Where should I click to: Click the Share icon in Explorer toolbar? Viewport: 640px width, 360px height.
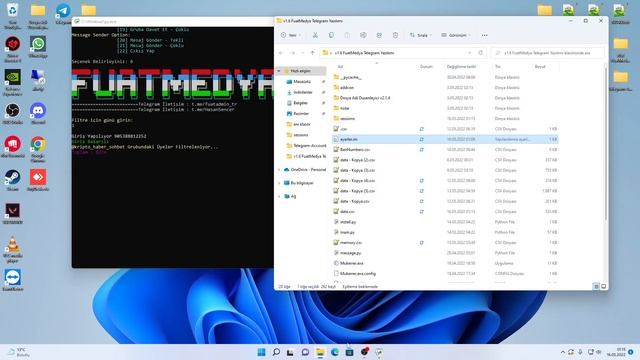[379, 36]
